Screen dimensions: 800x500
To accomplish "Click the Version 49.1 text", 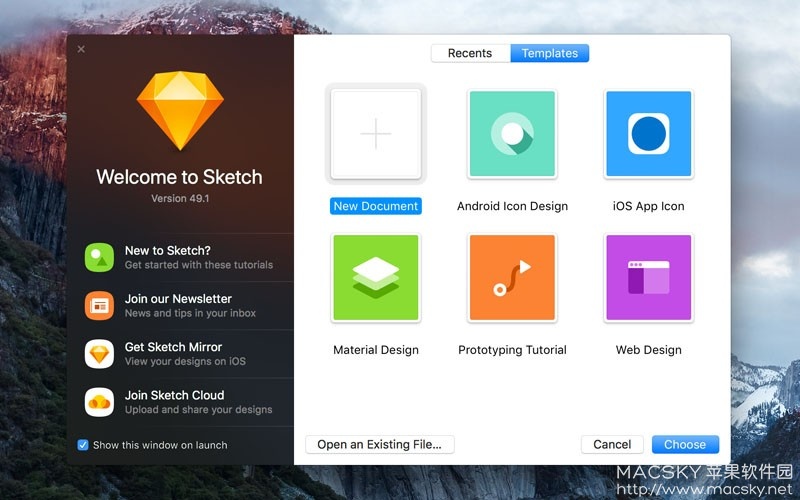I will pyautogui.click(x=180, y=198).
